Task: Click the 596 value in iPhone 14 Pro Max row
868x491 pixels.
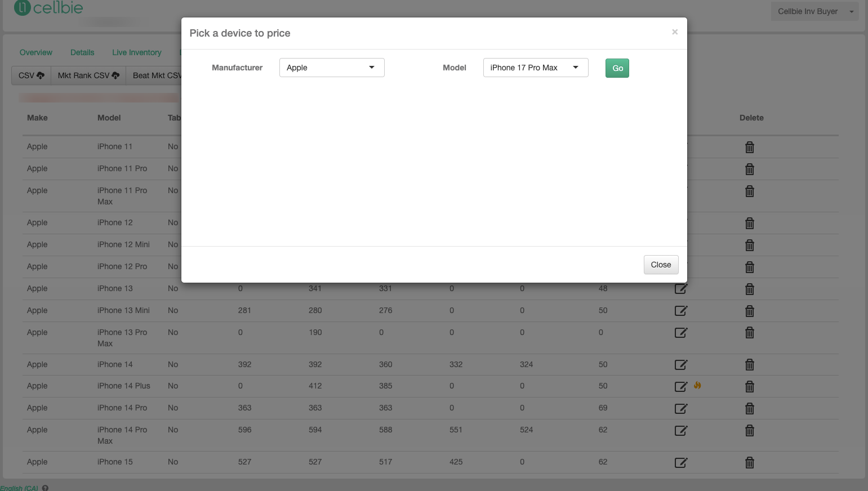Action: tap(244, 430)
